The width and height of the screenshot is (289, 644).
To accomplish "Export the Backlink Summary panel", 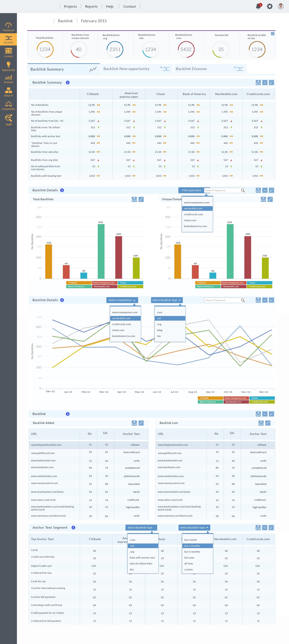I will tap(258, 83).
